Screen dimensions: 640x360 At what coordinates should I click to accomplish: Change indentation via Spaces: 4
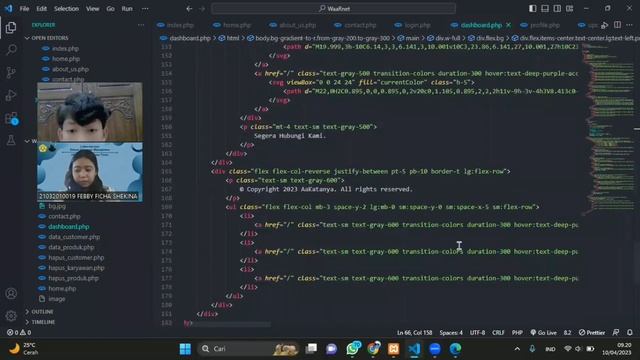tap(451, 332)
